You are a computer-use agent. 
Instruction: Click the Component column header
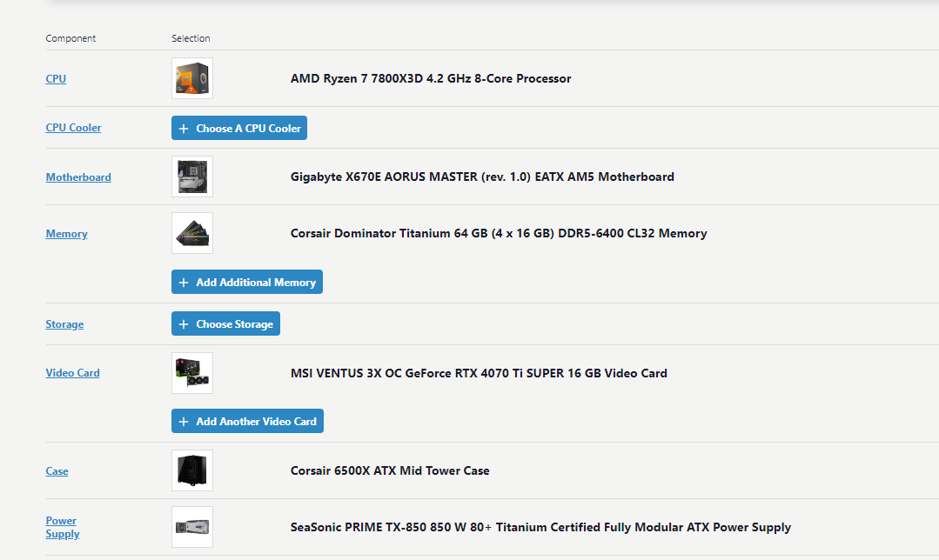point(70,38)
